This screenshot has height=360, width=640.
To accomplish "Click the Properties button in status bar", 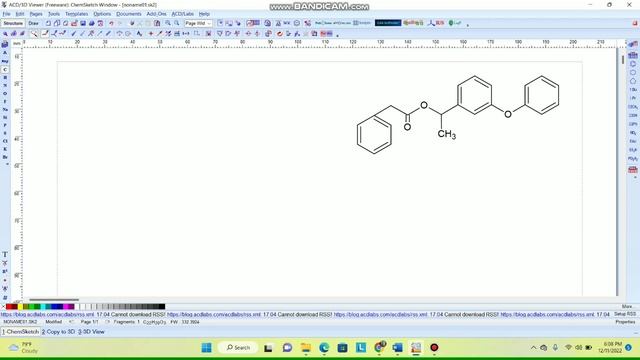I will coord(625,322).
